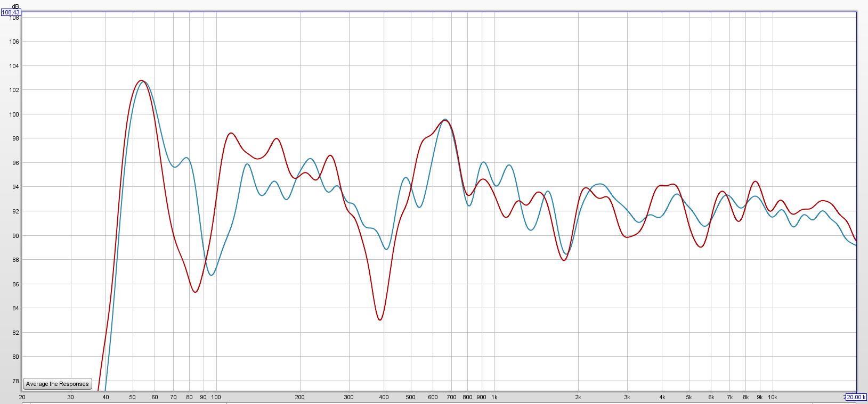Image resolution: width=868 pixels, height=404 pixels.
Task: Click the 300 label on the frequency axis
Action: 349,397
